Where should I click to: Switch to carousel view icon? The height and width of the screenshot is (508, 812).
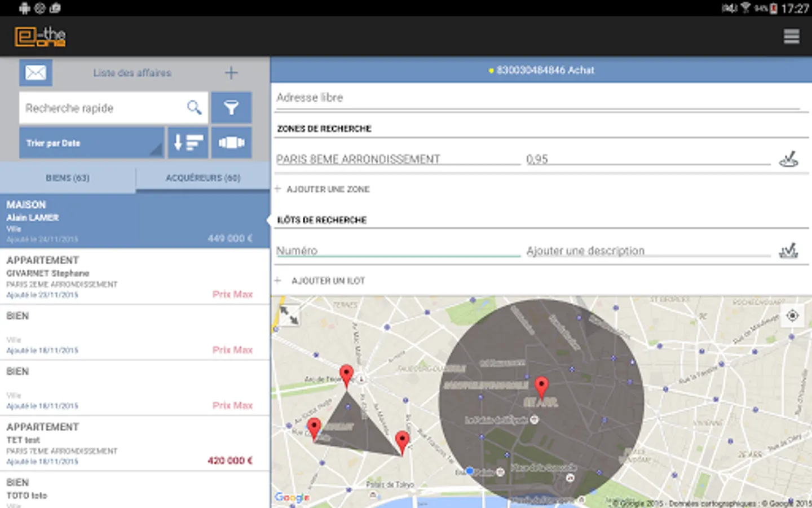pyautogui.click(x=231, y=143)
